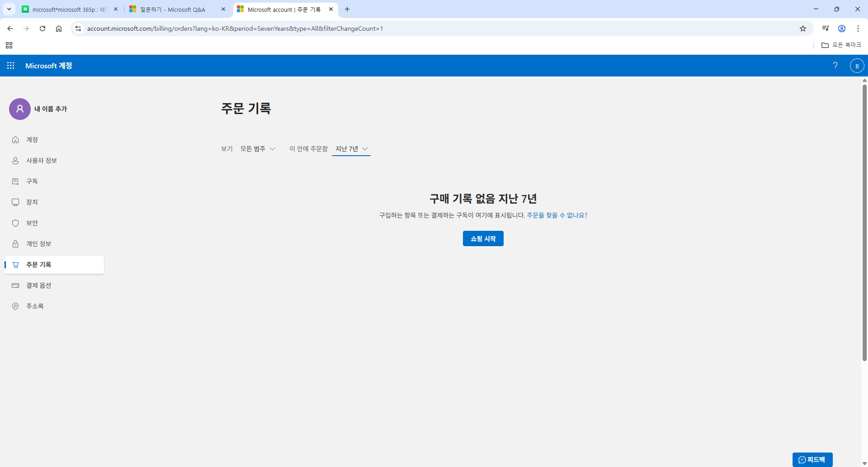868x467 pixels.
Task: Select the 장치 (Devices) sidebar icon
Action: [16, 202]
